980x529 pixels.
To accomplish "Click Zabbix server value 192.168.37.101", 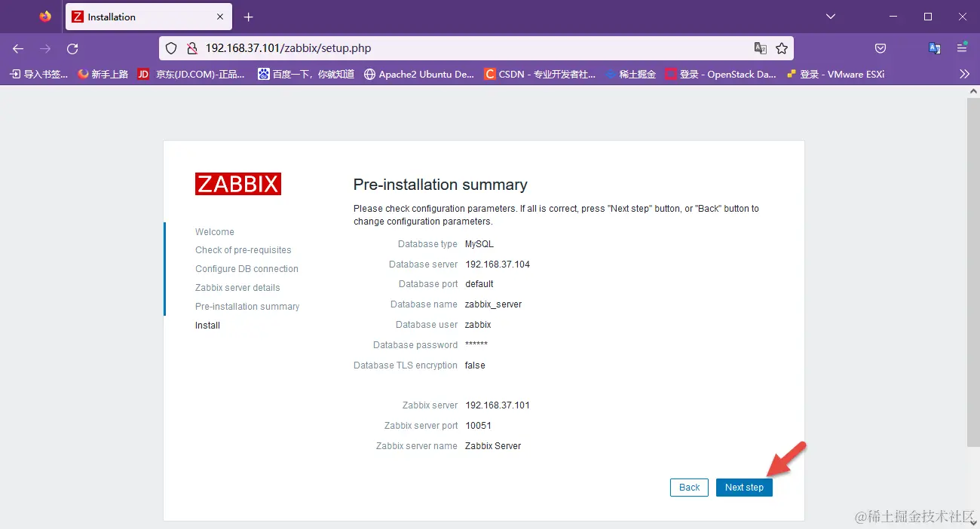I will 498,405.
